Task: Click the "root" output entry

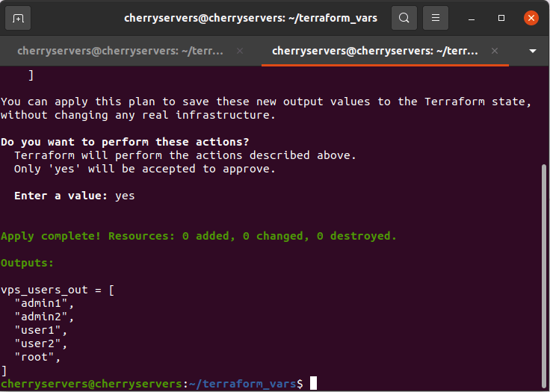Action: pyautogui.click(x=37, y=357)
